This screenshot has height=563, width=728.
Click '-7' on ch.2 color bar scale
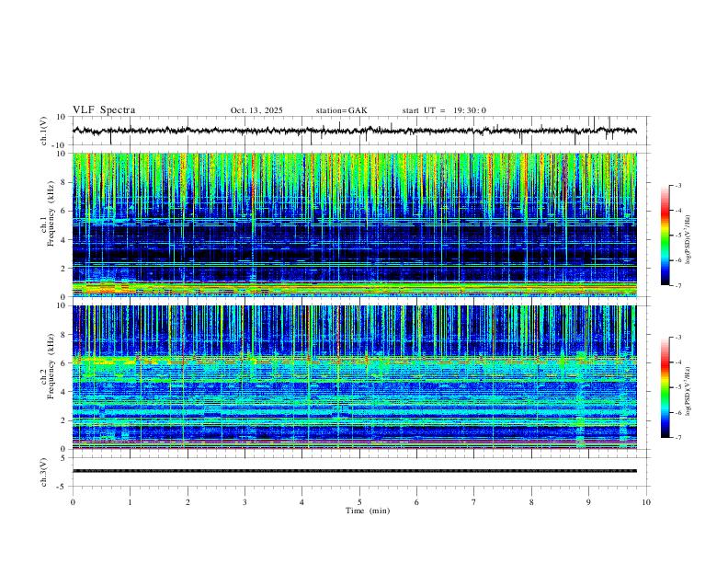tap(677, 438)
